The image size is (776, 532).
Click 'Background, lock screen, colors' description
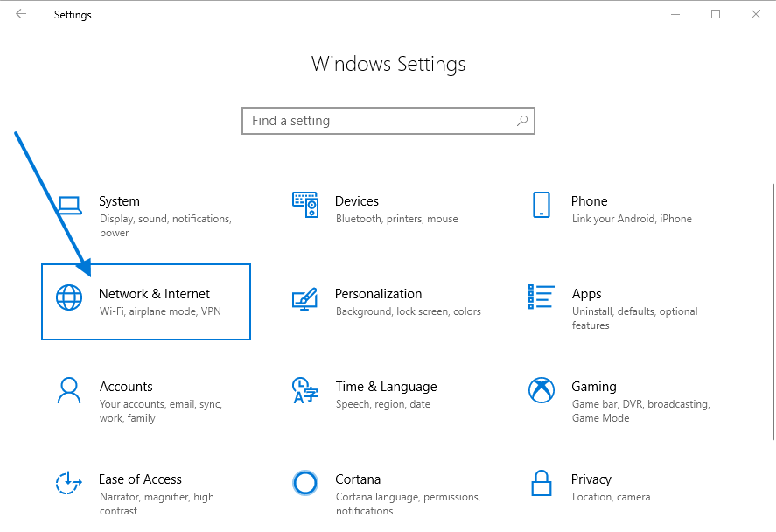click(x=409, y=311)
